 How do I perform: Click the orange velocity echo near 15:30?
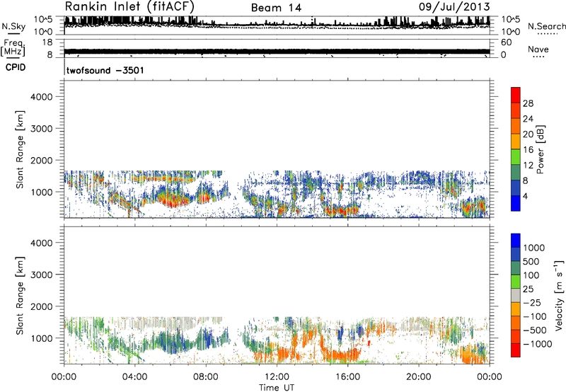[340, 356]
